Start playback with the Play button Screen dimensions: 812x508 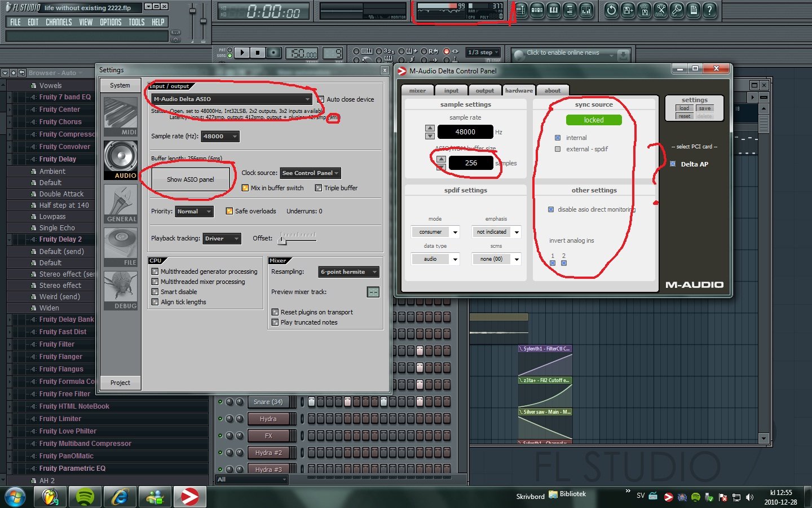pyautogui.click(x=242, y=52)
